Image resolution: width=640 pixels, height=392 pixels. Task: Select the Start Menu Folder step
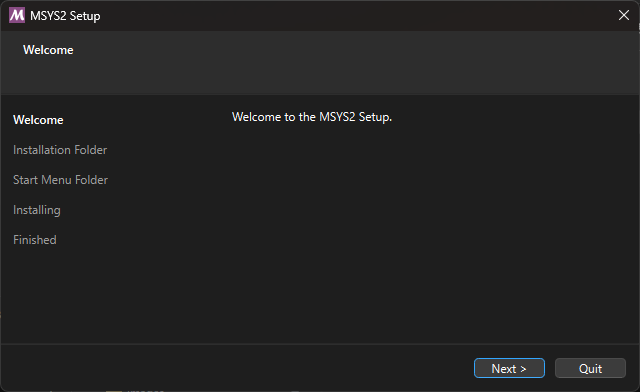pos(60,180)
